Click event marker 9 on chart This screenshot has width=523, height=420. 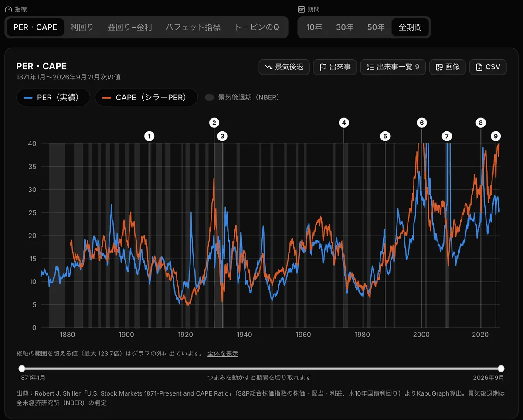(496, 137)
